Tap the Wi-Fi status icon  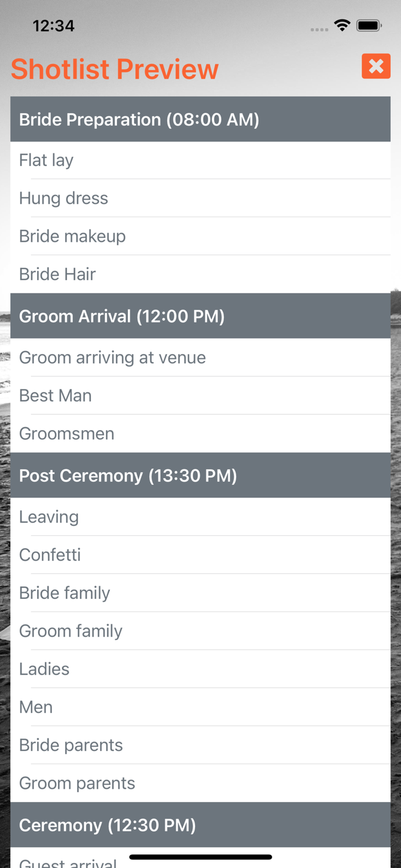tap(341, 25)
